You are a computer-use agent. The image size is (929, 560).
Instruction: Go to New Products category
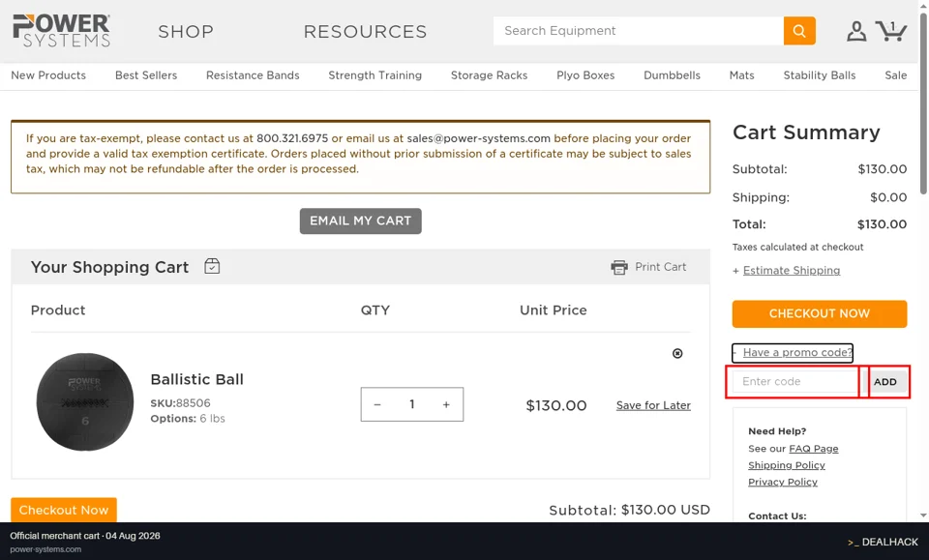(x=48, y=75)
